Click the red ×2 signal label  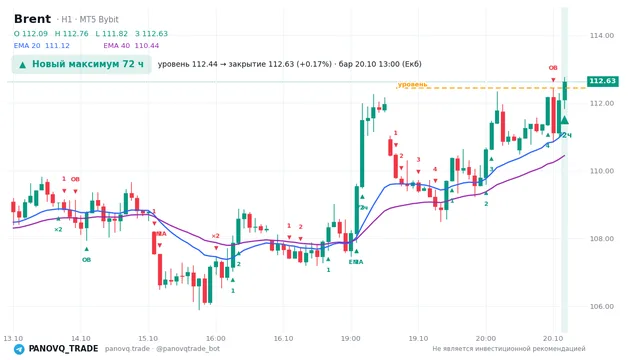click(x=216, y=236)
